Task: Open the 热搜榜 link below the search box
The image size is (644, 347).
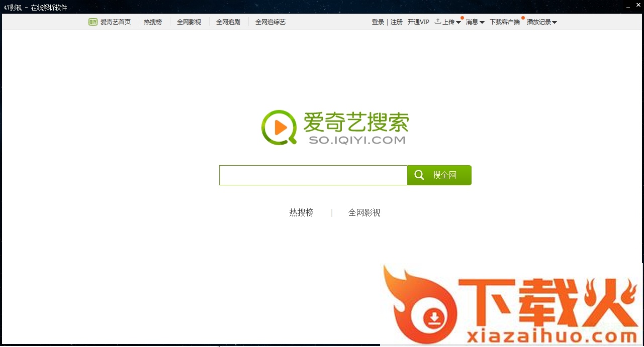Action: click(x=301, y=213)
